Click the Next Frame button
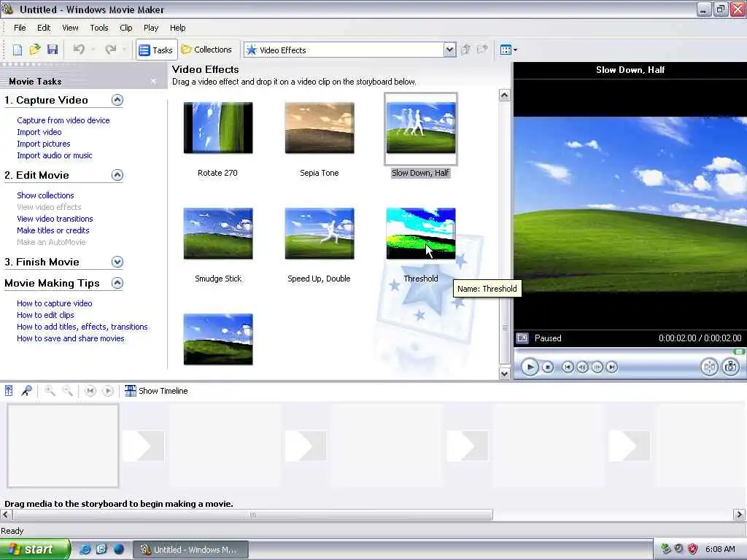The width and height of the screenshot is (747, 560). coord(597,367)
